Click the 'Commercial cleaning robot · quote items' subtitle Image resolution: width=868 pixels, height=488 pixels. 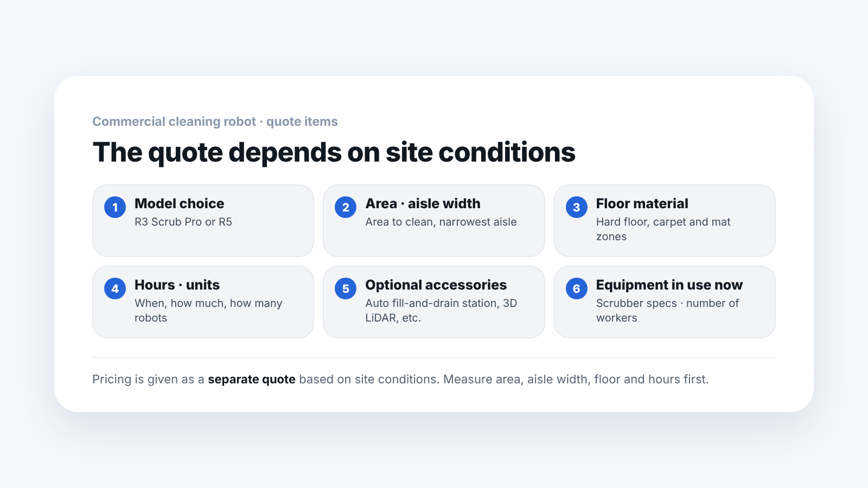coord(215,121)
